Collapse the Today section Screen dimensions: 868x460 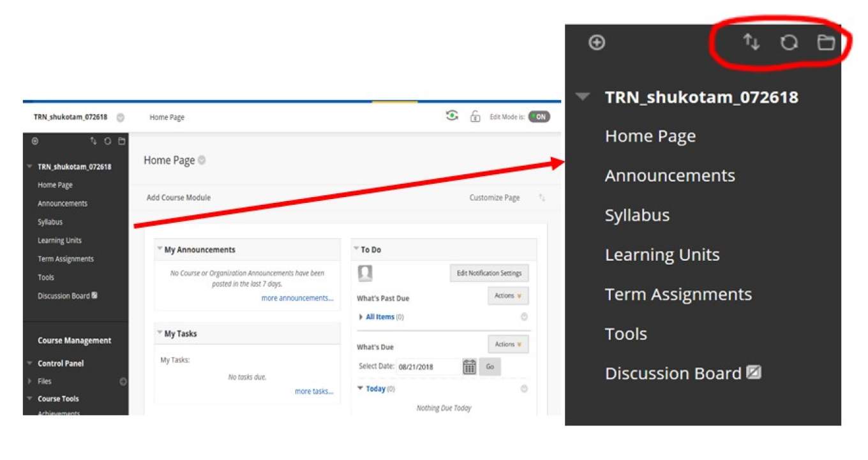pyautogui.click(x=361, y=389)
